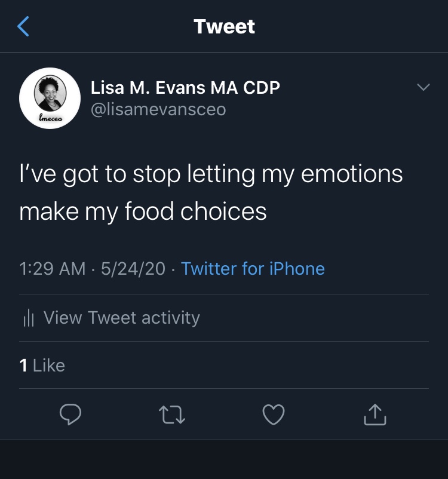Tap the empty bar below action icons

tap(224, 459)
